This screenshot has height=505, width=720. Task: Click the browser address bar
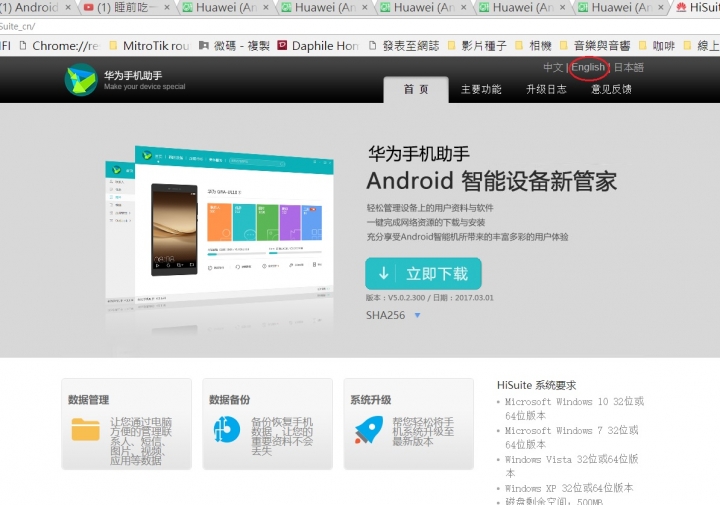point(360,26)
